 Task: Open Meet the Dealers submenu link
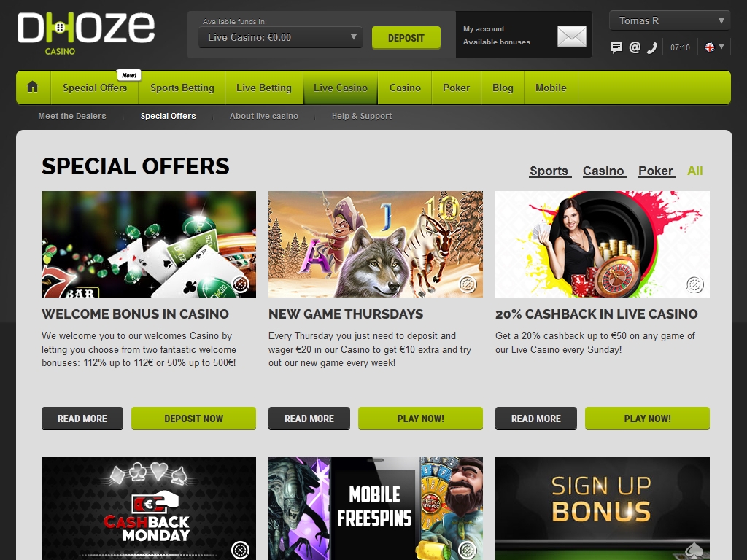pos(72,116)
